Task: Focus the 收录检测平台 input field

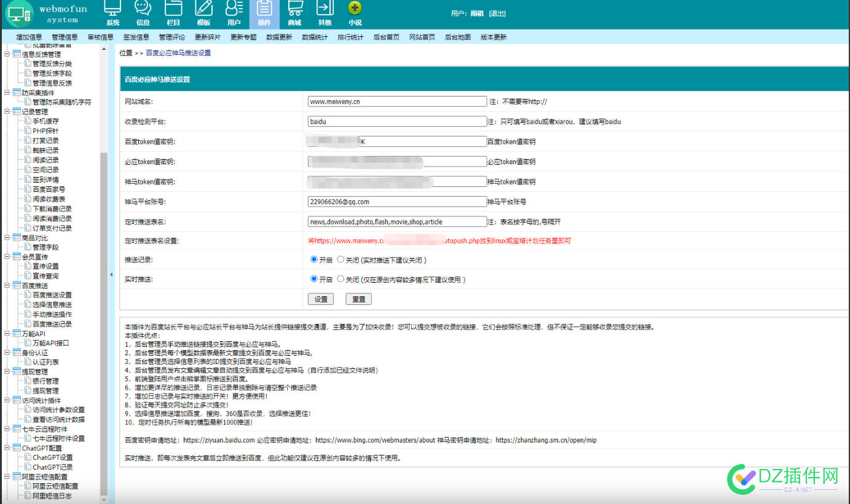Action: 397,122
